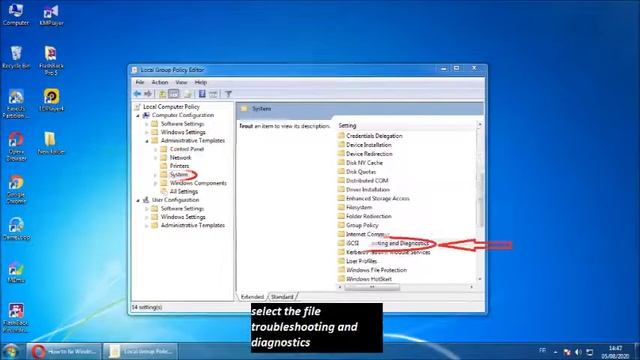
Task: Open Help using the blue book toolbar icon
Action: pos(202,94)
